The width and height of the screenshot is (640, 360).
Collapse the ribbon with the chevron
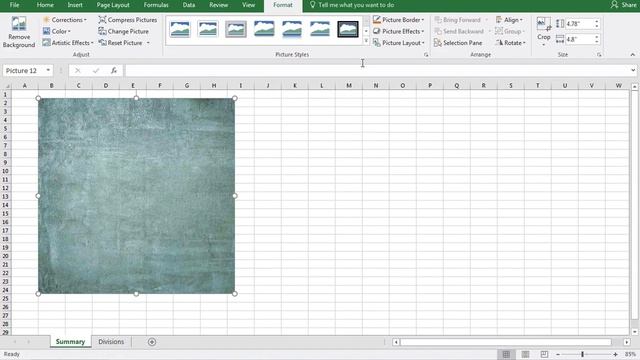pyautogui.click(x=633, y=55)
